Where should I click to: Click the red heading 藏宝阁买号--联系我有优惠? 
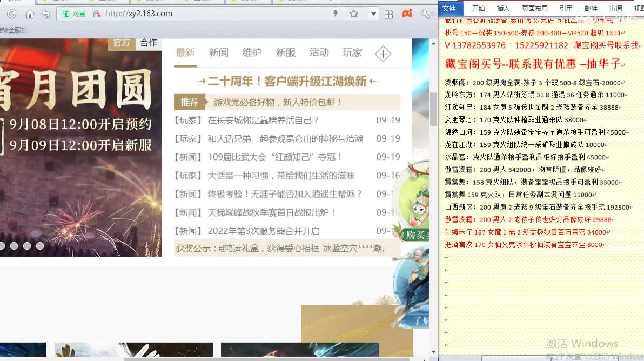[534, 64]
